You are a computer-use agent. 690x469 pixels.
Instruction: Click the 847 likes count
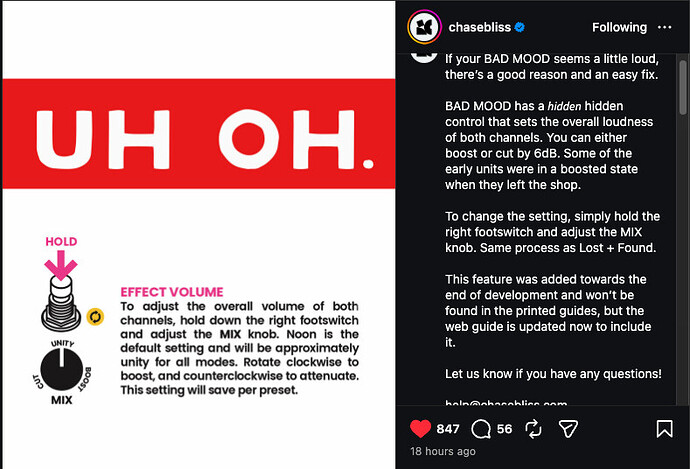[448, 429]
